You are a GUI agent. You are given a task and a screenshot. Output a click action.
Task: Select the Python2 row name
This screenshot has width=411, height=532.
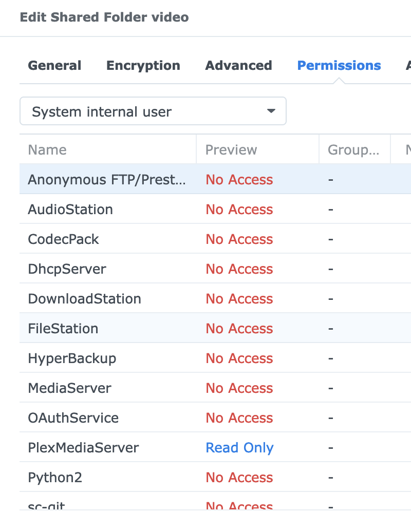coord(55,478)
